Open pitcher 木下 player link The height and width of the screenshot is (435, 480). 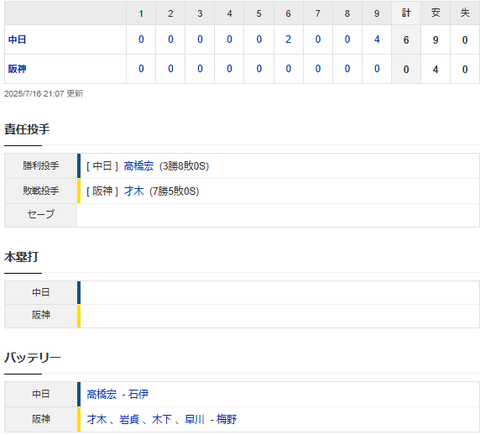click(162, 419)
